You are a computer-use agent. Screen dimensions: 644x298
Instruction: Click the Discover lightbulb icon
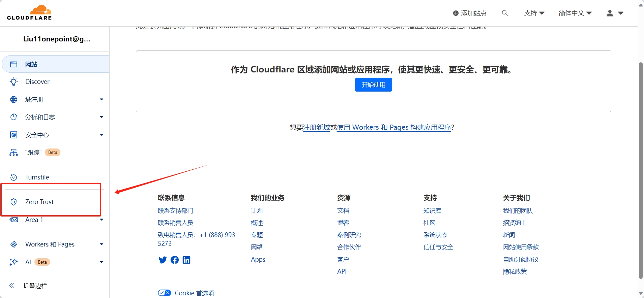13,82
